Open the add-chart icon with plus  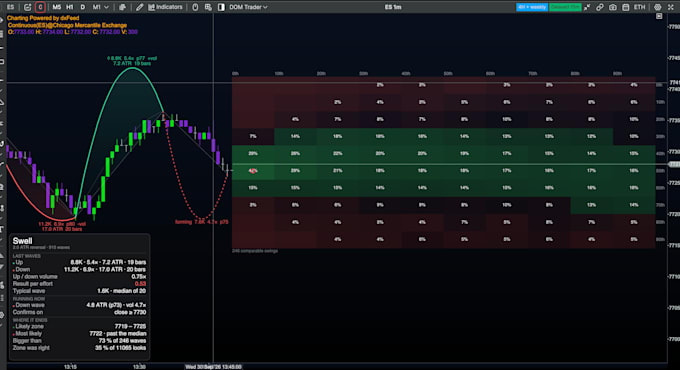click(x=27, y=7)
